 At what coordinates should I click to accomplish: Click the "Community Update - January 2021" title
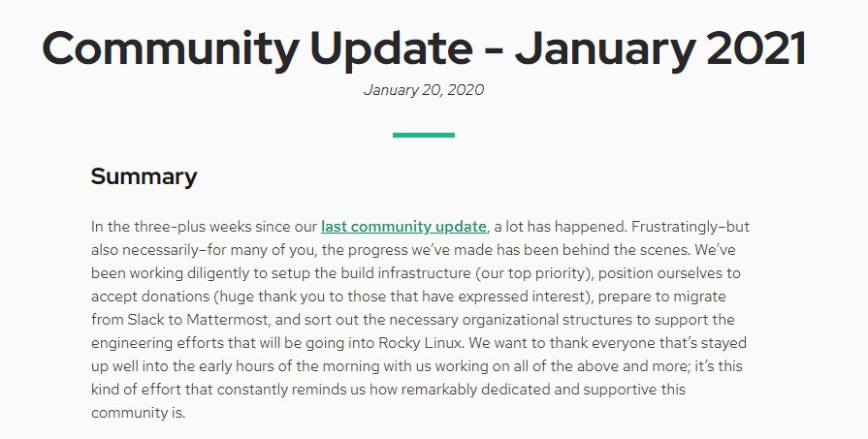[x=424, y=50]
